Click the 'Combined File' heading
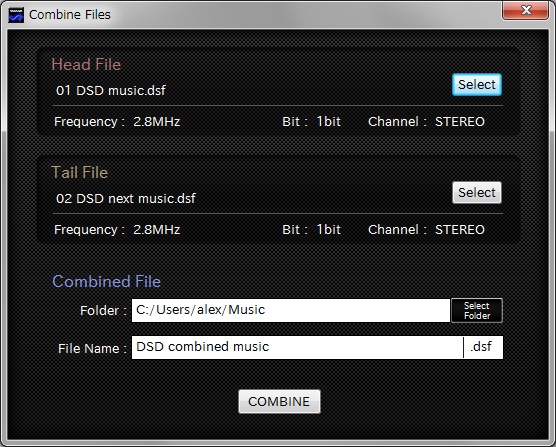The height and width of the screenshot is (447, 556). [x=106, y=281]
